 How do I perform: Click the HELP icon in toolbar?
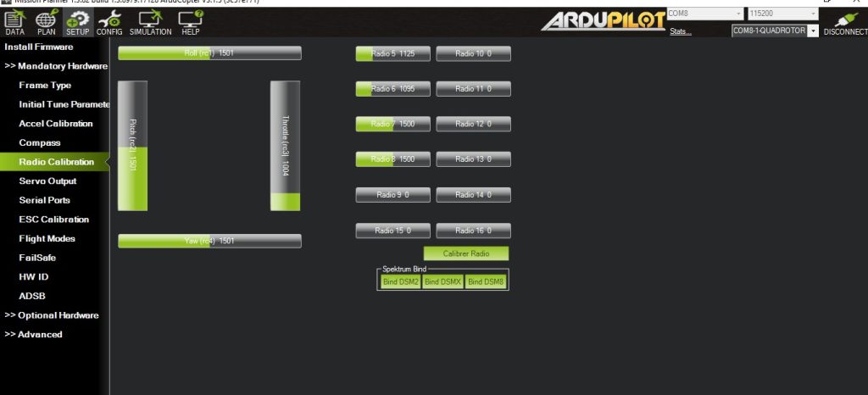click(190, 20)
